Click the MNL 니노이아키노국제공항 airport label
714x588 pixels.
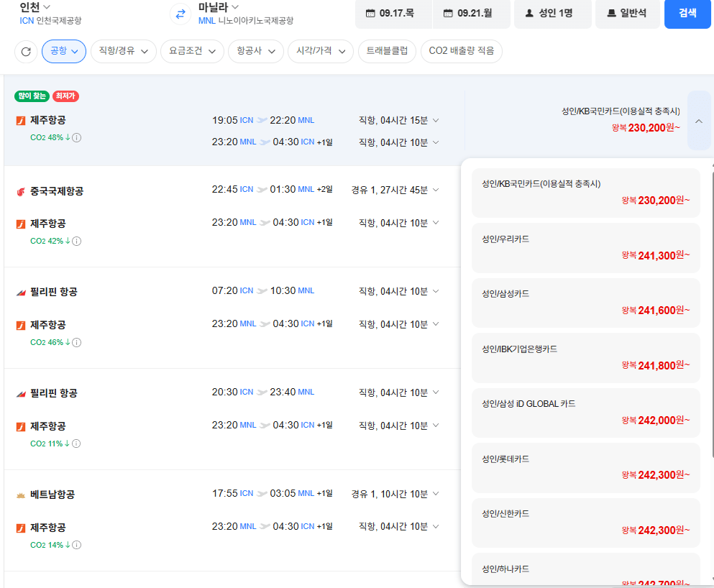(x=246, y=20)
